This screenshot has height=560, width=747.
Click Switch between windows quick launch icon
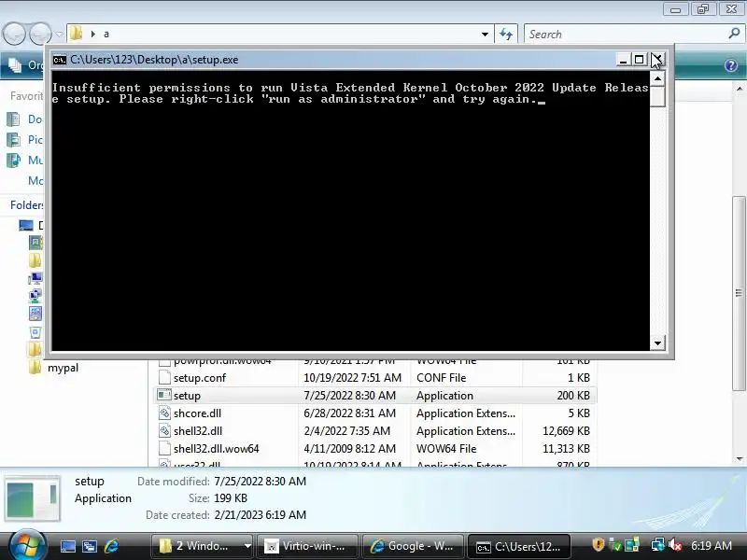click(x=90, y=546)
